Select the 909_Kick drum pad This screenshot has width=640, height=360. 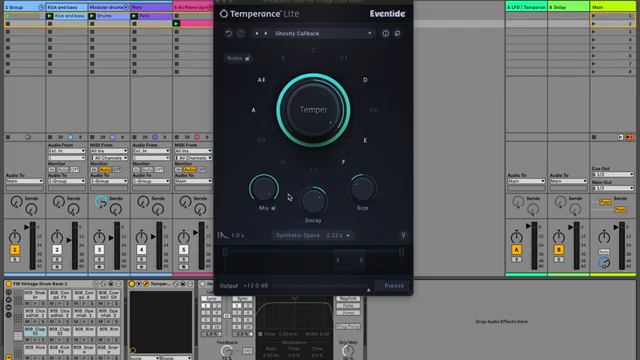(35, 349)
